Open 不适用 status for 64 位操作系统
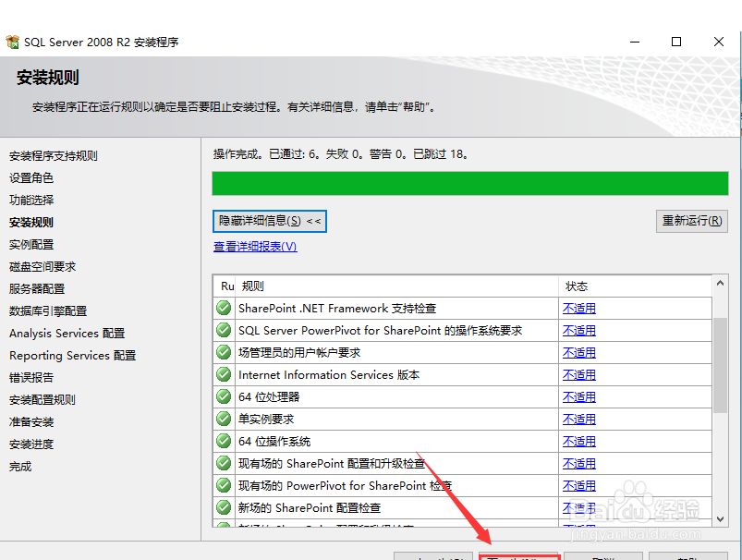Screen dimensions: 742x560 (x=579, y=441)
